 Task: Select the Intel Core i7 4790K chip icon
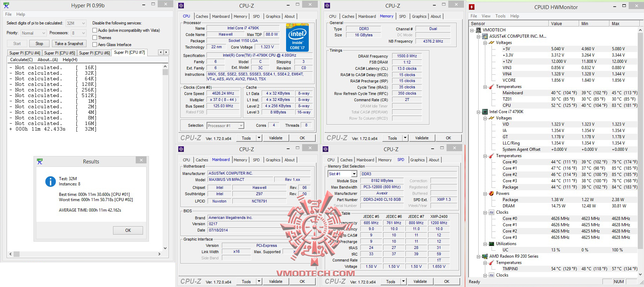485,112
